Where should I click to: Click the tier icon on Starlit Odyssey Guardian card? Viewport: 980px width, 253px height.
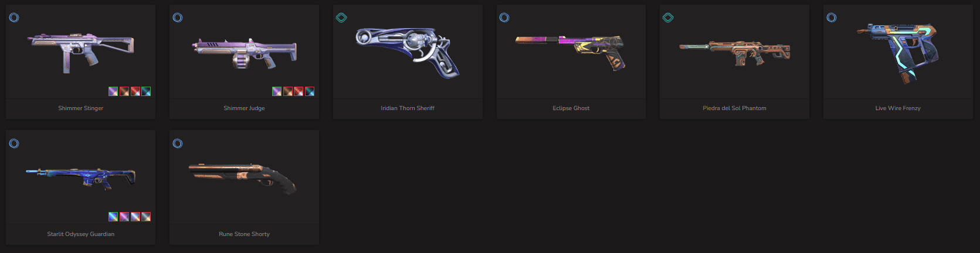pyautogui.click(x=14, y=143)
